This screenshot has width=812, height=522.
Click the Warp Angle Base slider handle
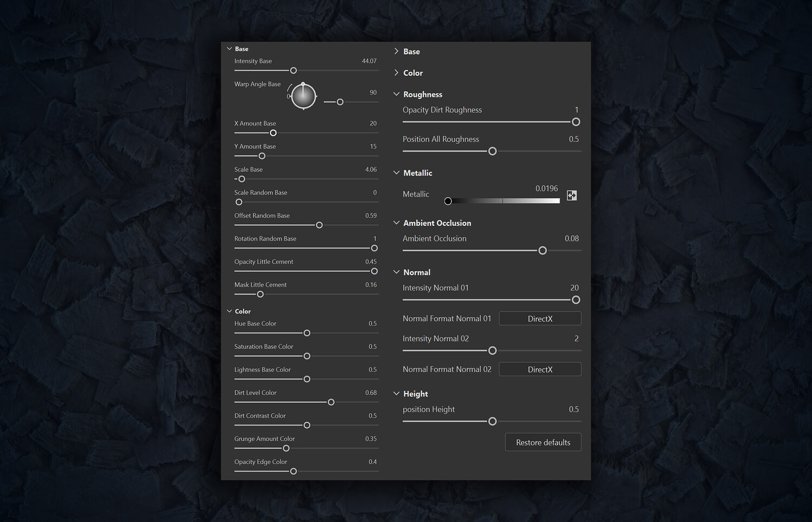(x=340, y=102)
